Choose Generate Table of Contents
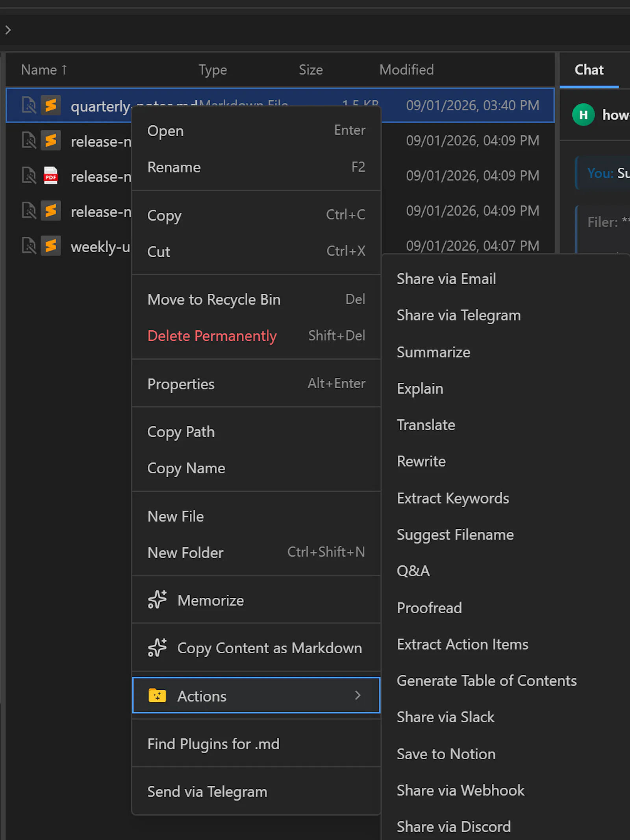Screen dimensions: 630x840 [506, 681]
